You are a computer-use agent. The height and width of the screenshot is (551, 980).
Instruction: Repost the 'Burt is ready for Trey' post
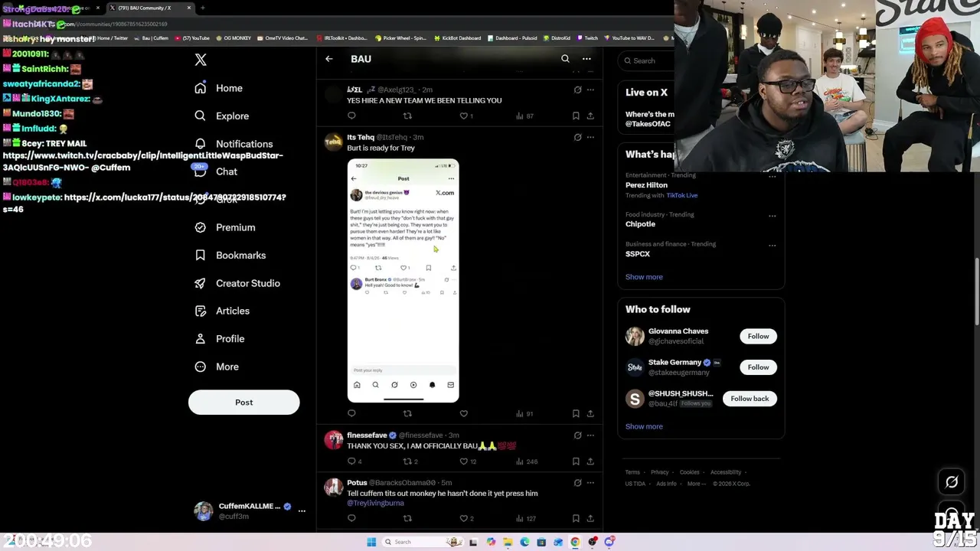coord(407,413)
